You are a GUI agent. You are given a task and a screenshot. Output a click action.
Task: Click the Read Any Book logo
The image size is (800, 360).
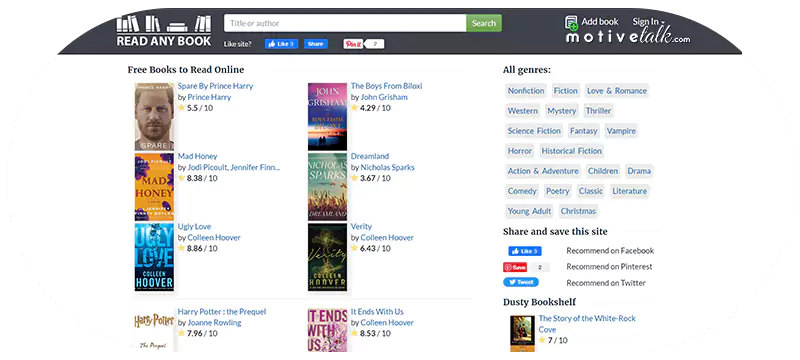(164, 31)
